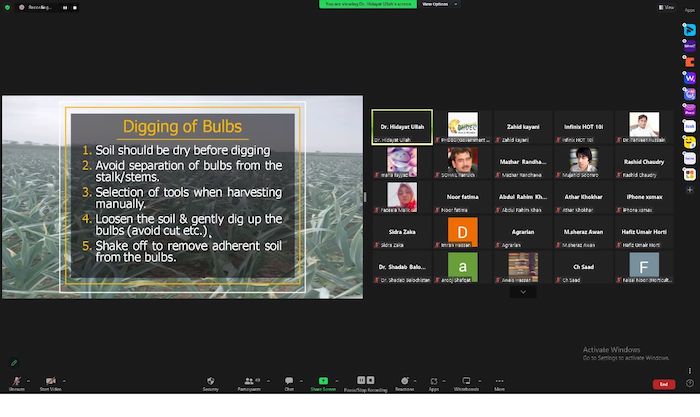The height and width of the screenshot is (417, 700).
Task: Open the Participants panel
Action: (248, 381)
